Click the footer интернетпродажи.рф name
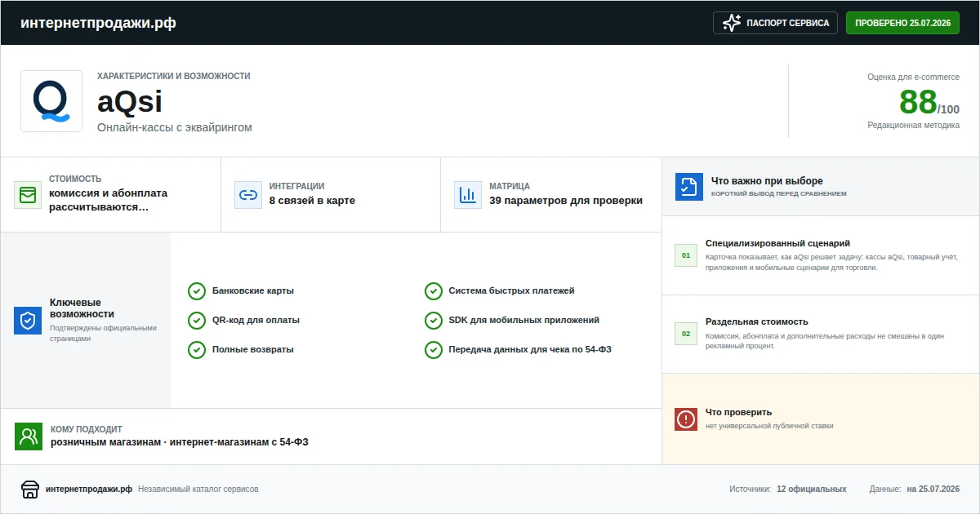The width and height of the screenshot is (980, 514). 89,489
